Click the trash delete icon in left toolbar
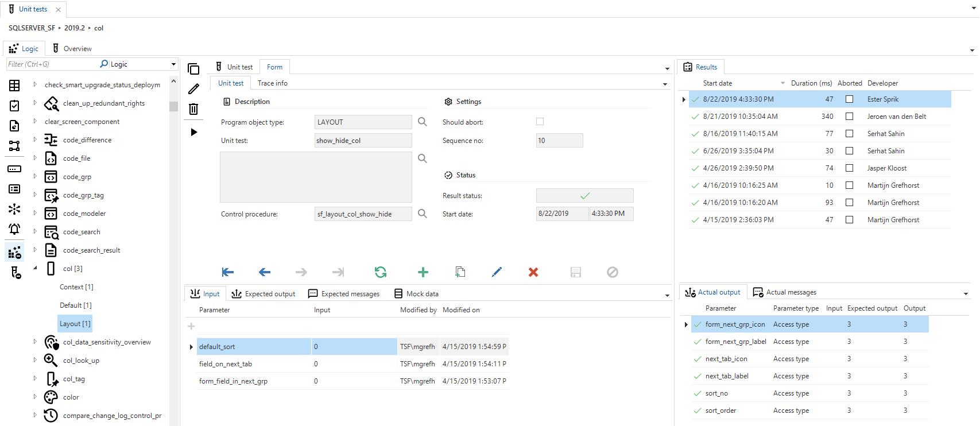 [194, 109]
